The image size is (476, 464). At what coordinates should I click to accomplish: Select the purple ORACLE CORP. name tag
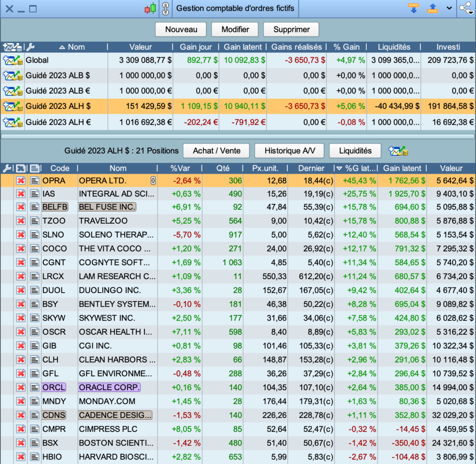click(x=109, y=387)
